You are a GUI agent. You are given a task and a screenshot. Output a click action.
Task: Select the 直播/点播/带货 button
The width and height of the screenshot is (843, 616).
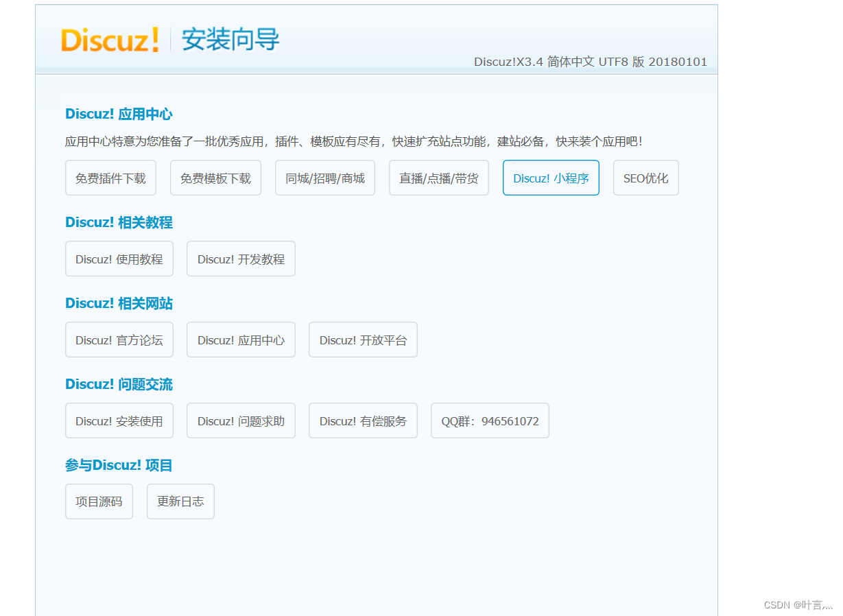(439, 178)
